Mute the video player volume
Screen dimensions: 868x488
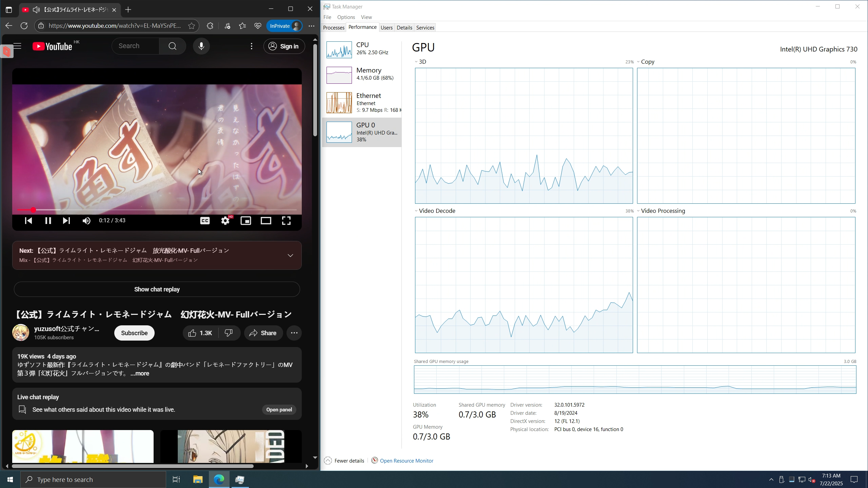86,221
